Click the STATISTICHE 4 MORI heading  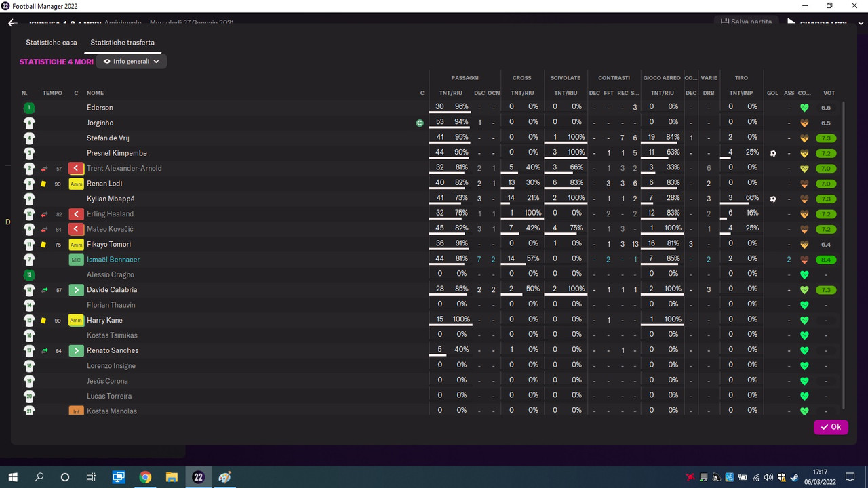[56, 62]
